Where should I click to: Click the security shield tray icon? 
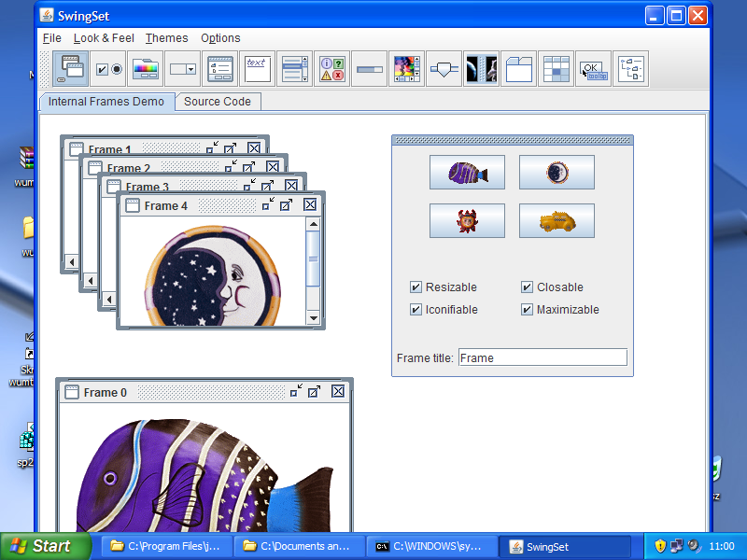[x=660, y=546]
